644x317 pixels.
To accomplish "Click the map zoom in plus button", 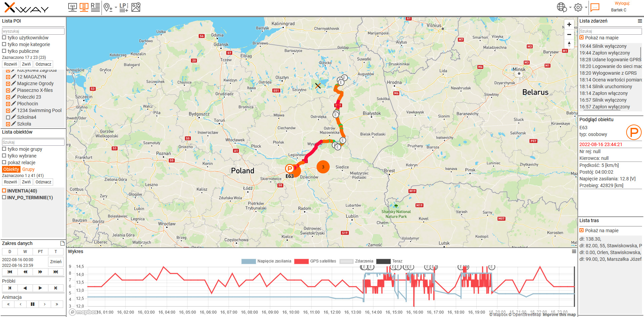I will 569,25.
